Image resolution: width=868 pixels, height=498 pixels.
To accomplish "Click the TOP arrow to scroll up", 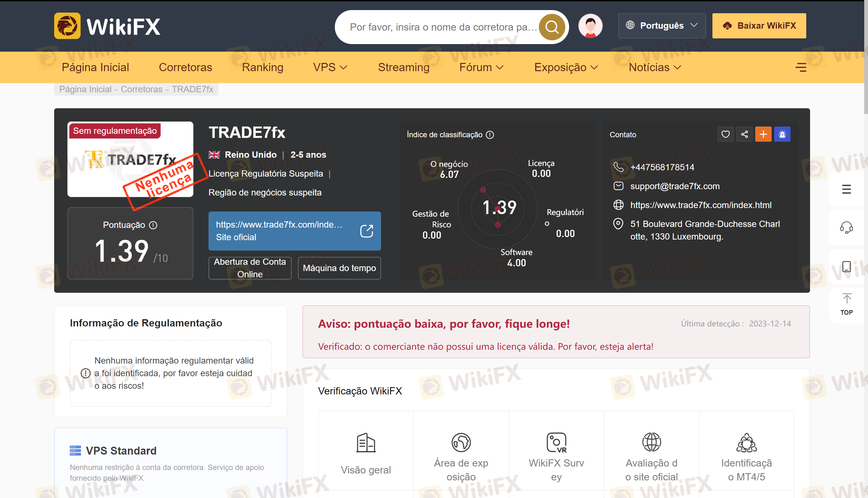I will 847,304.
